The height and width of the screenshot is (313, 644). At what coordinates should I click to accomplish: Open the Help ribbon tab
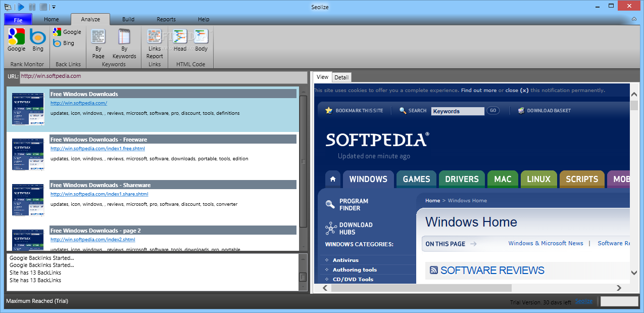[x=204, y=19]
